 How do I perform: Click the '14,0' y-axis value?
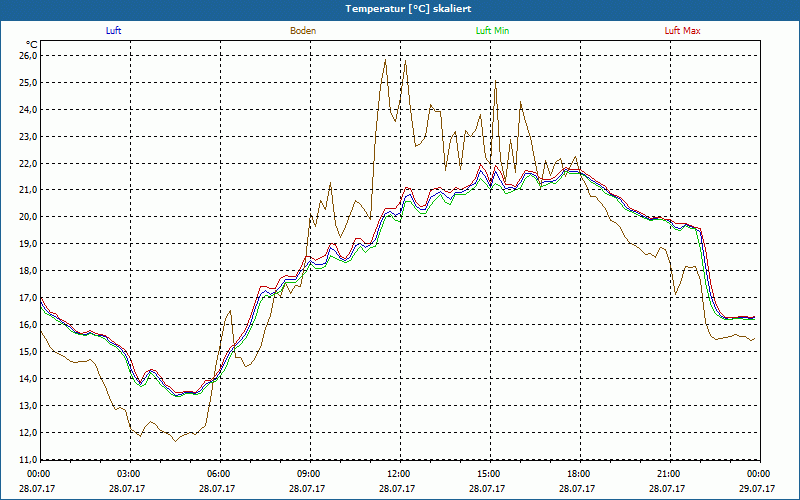(x=29, y=379)
